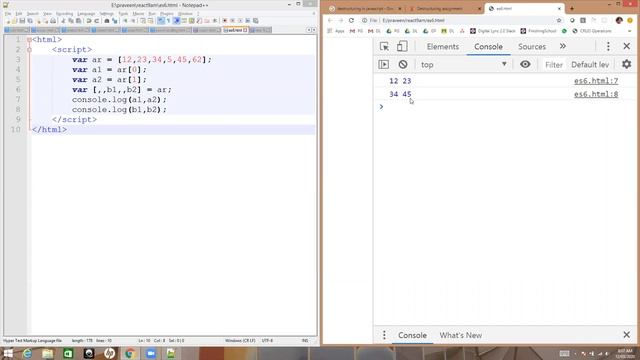Click the Redo icon in Notepad++ toolbar
640x360 pixels.
pos(97,21)
